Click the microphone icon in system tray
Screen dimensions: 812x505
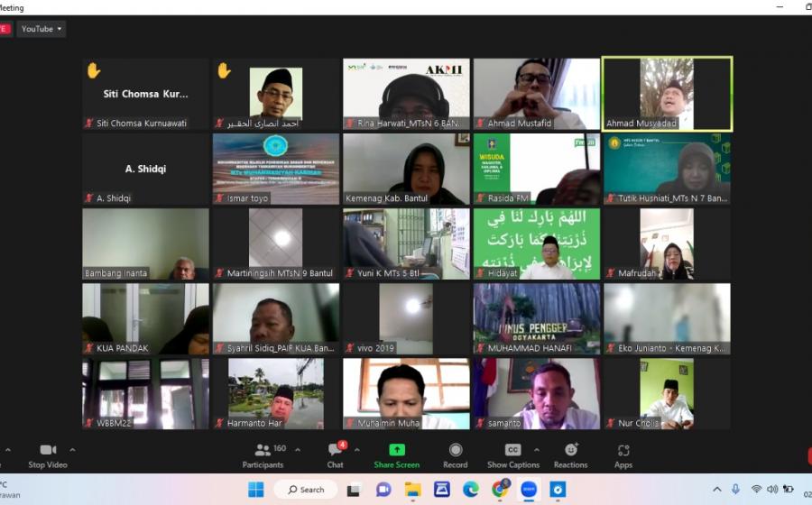pos(736,489)
